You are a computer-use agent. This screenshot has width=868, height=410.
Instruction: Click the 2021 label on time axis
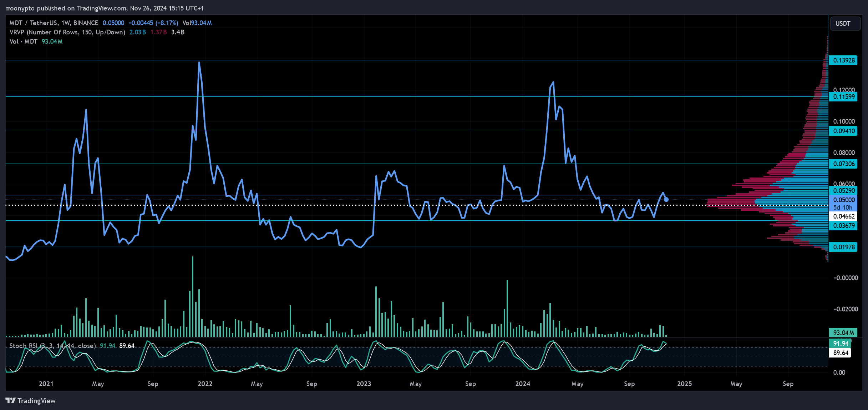pos(46,384)
